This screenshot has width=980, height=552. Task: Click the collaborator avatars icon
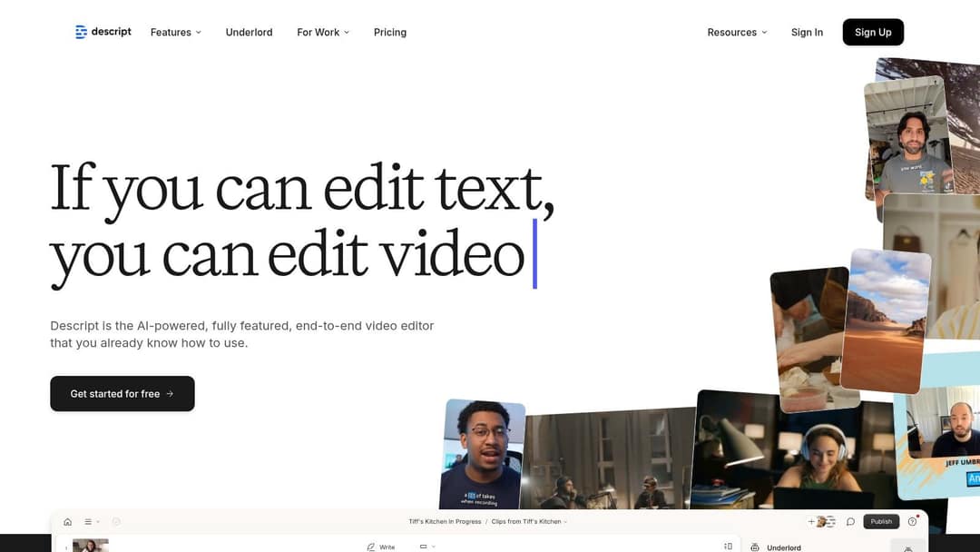coord(826,521)
